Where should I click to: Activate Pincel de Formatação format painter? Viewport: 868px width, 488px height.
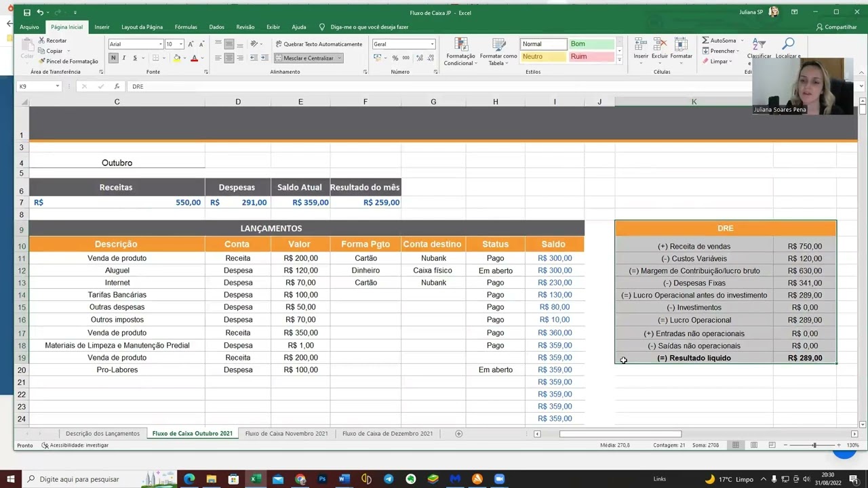68,61
